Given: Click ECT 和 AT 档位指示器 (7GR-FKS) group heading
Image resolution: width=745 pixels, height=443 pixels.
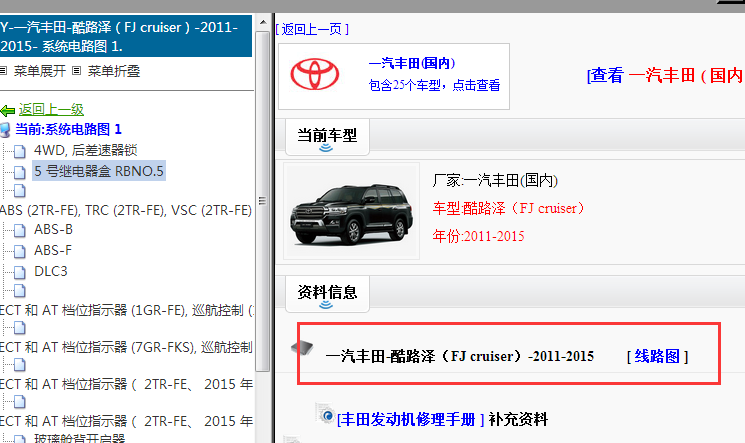Looking at the screenshot, I should [x=126, y=347].
